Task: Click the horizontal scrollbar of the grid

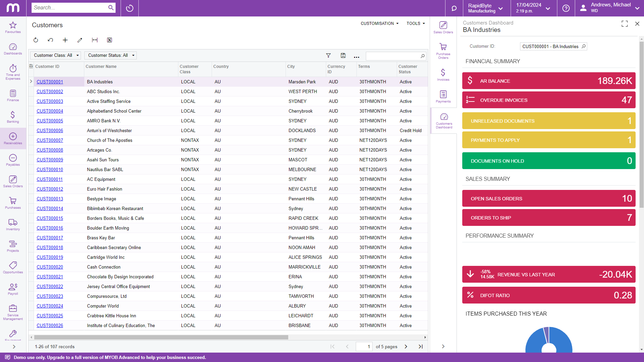Action: pos(161,337)
